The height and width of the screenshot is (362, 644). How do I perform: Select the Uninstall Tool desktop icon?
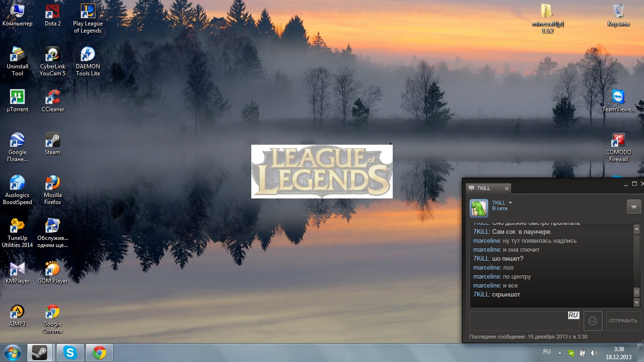click(x=17, y=61)
